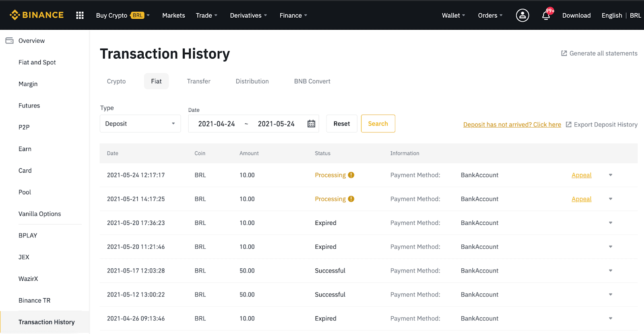Viewport: 644px width, 334px height.
Task: Open the Type Deposit dropdown
Action: (x=140, y=124)
